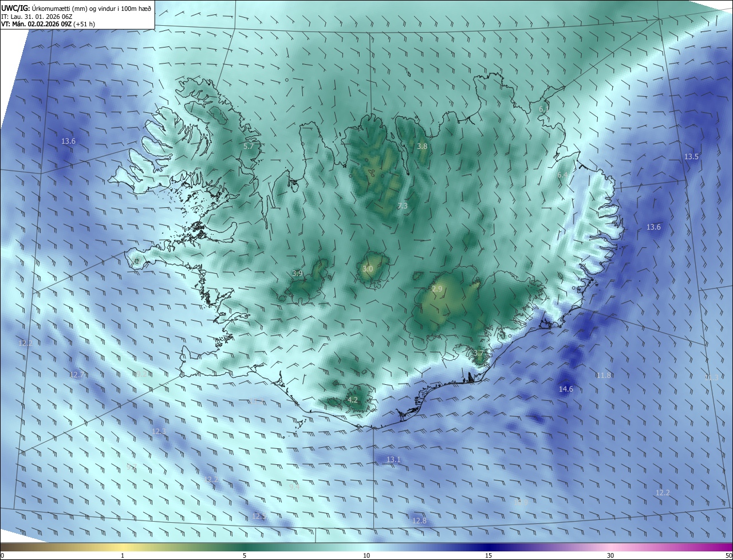Click the 3.7 value near the southeast coast
The image size is (733, 560).
(x=479, y=353)
